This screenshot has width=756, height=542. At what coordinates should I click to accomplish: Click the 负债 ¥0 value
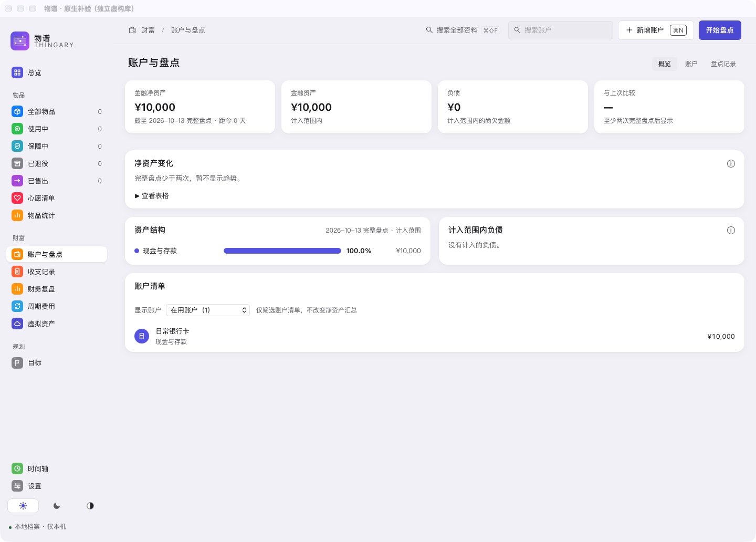point(454,107)
